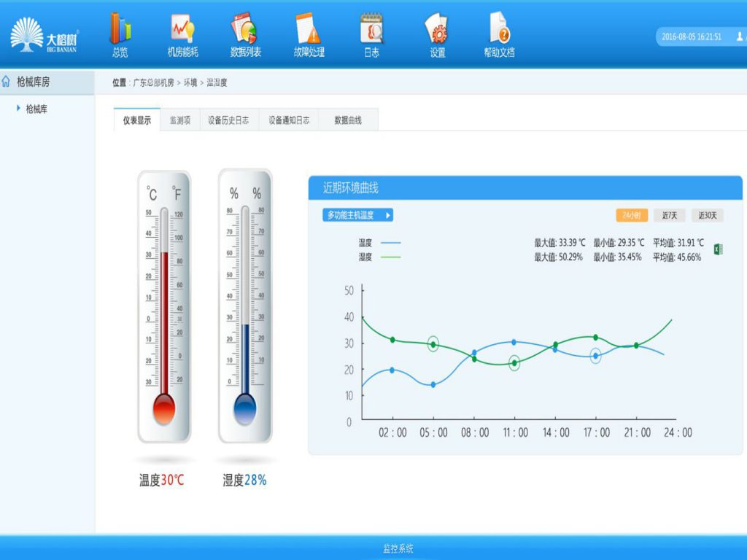The height and width of the screenshot is (560, 747).
Task: Click the 大榕树 Big Banian logo
Action: coord(44,35)
